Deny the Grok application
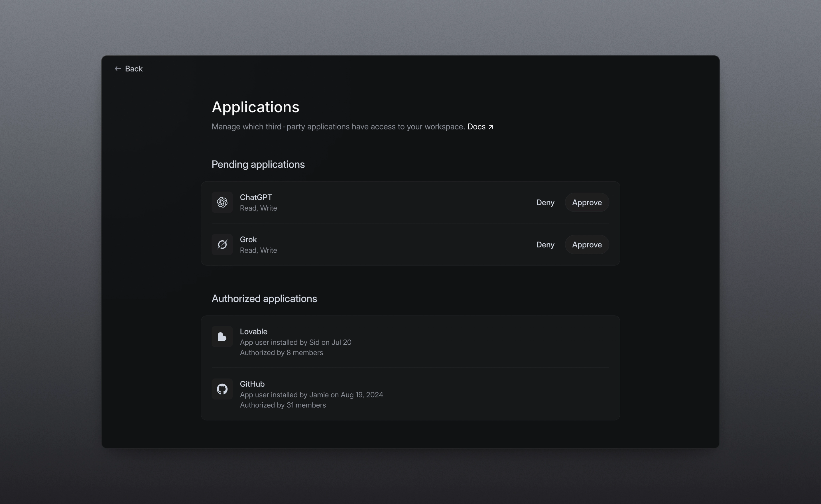 [545, 245]
